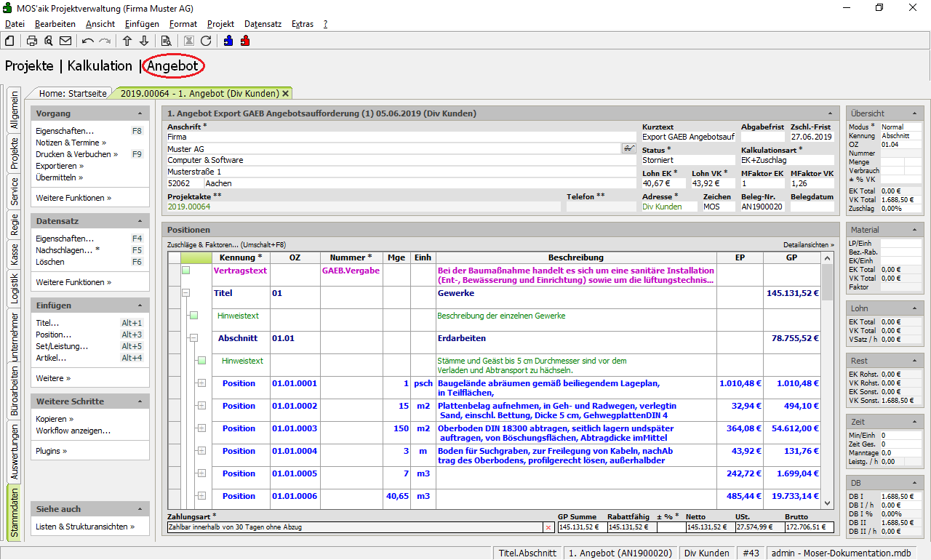Open print preview with magnifier icon
This screenshot has height=560, width=931.
coord(49,41)
